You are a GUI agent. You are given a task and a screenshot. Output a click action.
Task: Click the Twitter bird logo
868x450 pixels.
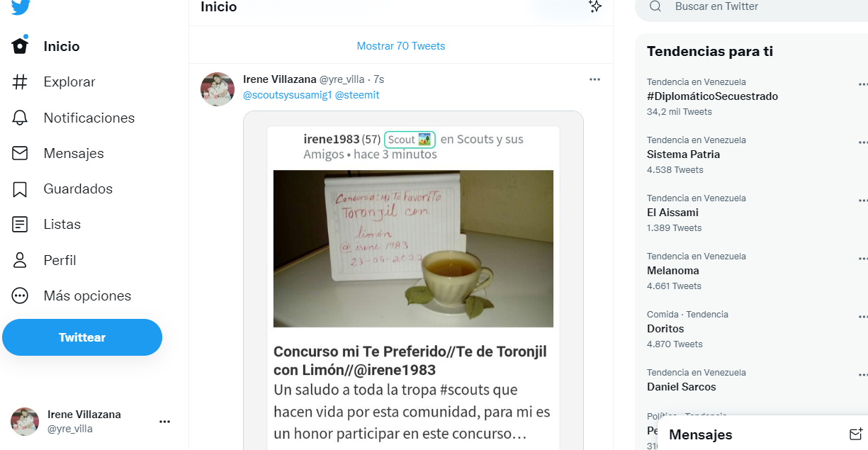[x=21, y=6]
